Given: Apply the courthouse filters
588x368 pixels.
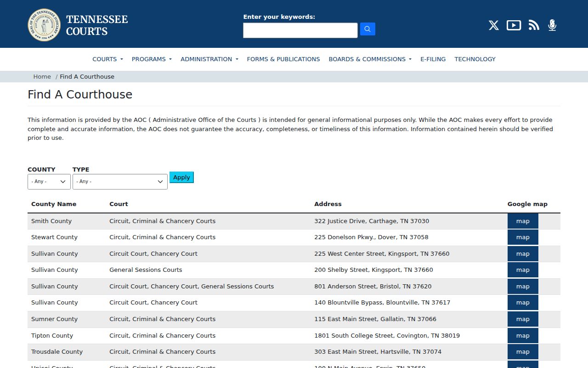Looking at the screenshot, I should tap(181, 177).
